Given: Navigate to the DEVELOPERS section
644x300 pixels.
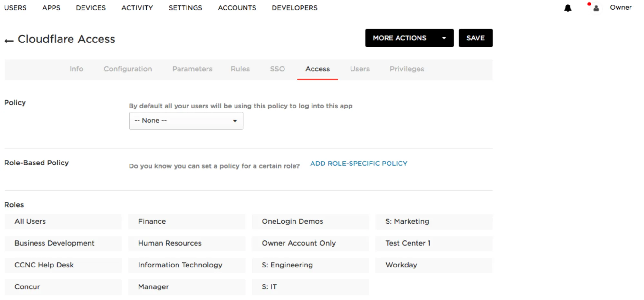Looking at the screenshot, I should point(294,8).
